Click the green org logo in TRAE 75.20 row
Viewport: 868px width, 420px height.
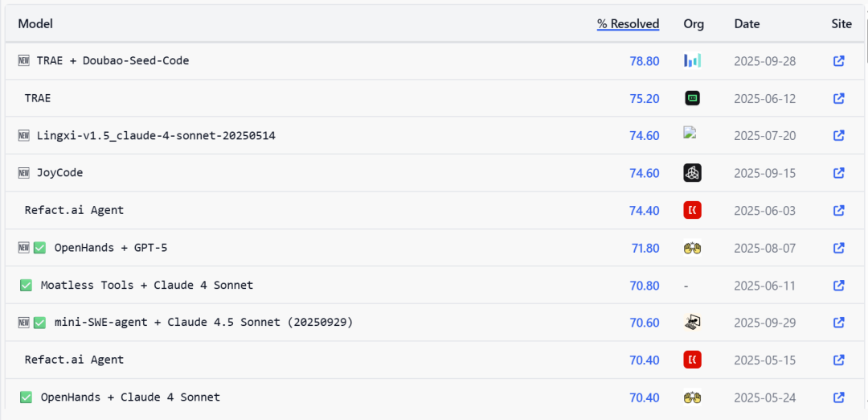tap(693, 98)
